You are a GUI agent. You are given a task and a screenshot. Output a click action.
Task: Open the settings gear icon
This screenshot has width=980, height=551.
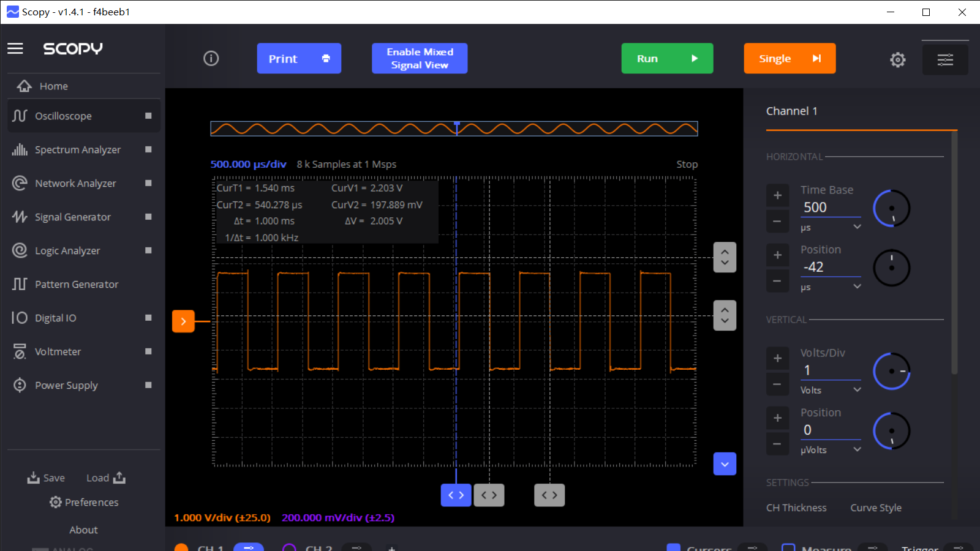point(898,59)
